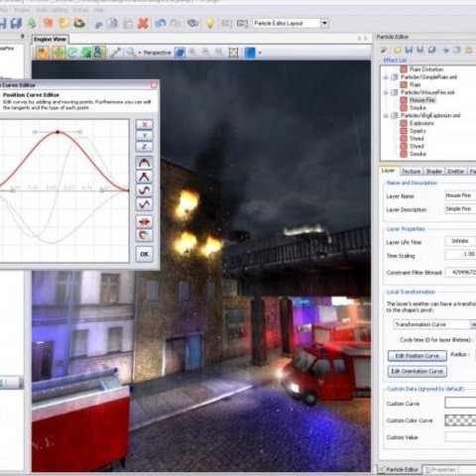This screenshot has height=476, width=476.
Task: Click the Layer Name field containing House Fire
Action: click(x=460, y=195)
